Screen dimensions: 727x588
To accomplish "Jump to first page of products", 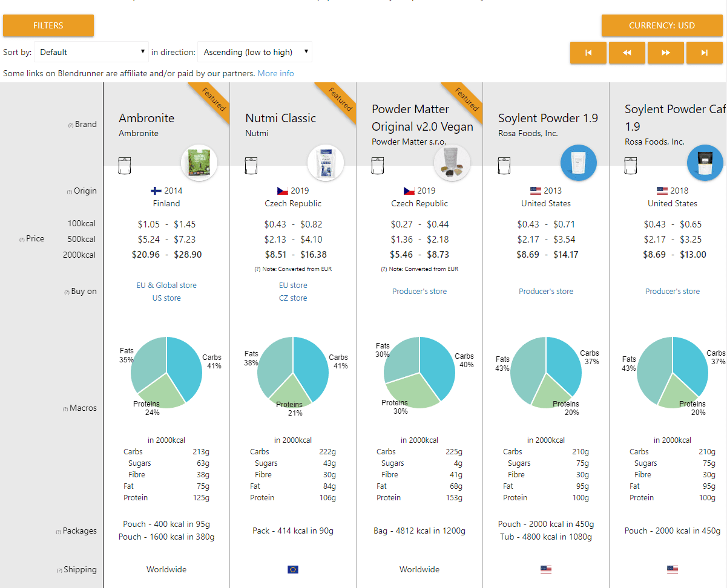I will tap(588, 53).
